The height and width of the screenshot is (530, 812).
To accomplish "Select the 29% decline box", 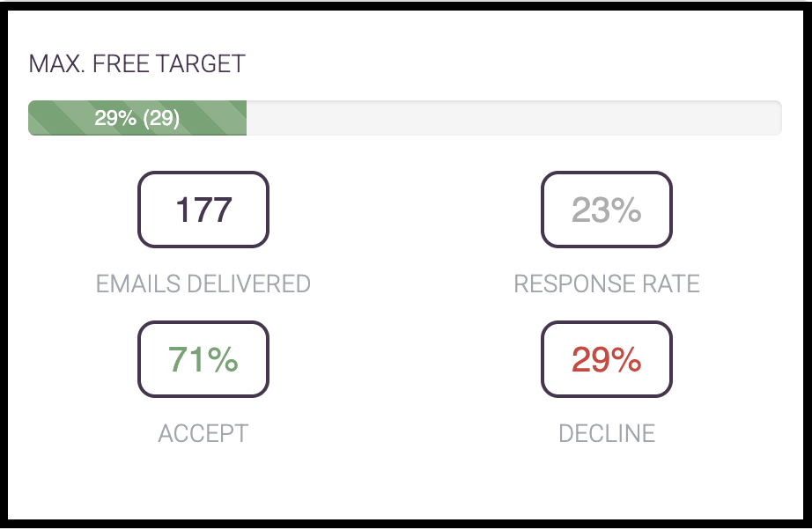I will click(607, 359).
